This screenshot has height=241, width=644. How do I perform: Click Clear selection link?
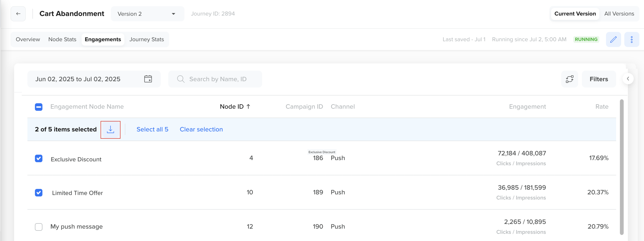click(x=201, y=129)
